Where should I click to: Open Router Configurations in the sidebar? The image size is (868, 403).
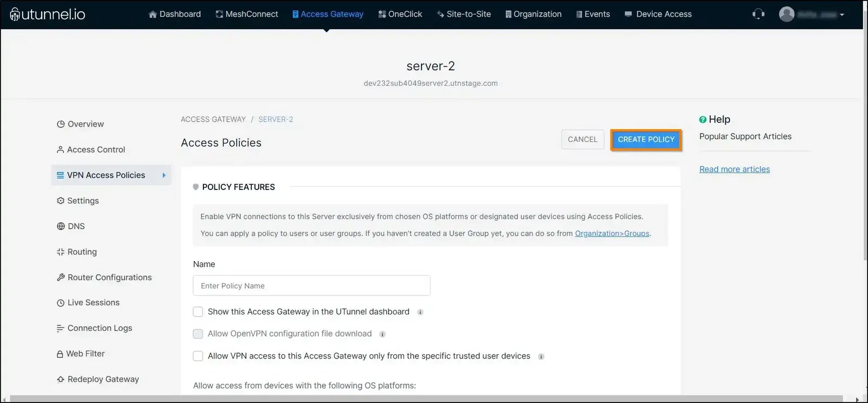(x=104, y=277)
